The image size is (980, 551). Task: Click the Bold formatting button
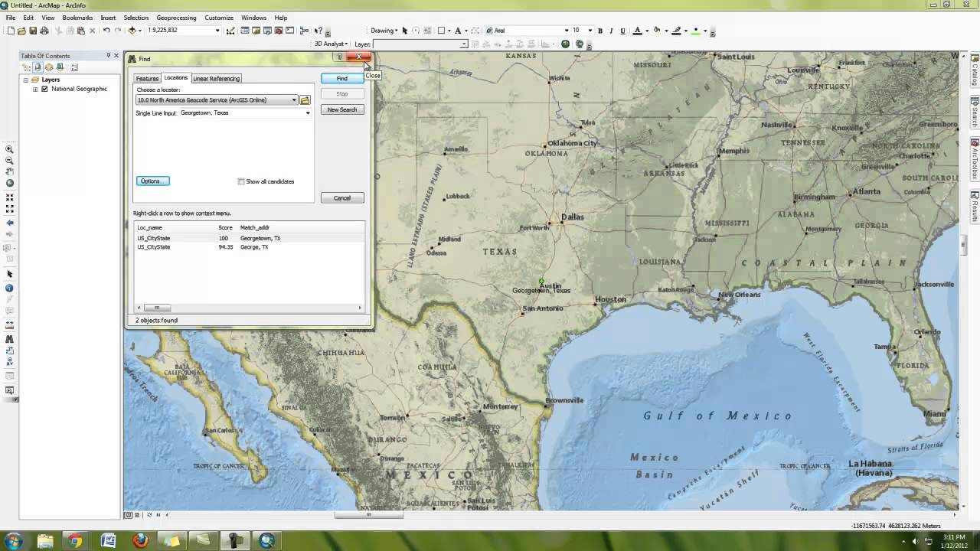pos(600,31)
